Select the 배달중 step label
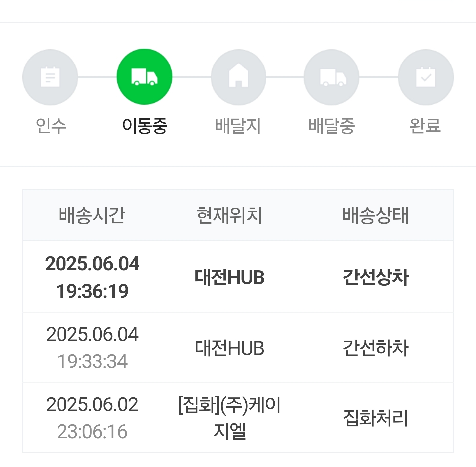Viewport: 476px width, 467px height. point(332,126)
